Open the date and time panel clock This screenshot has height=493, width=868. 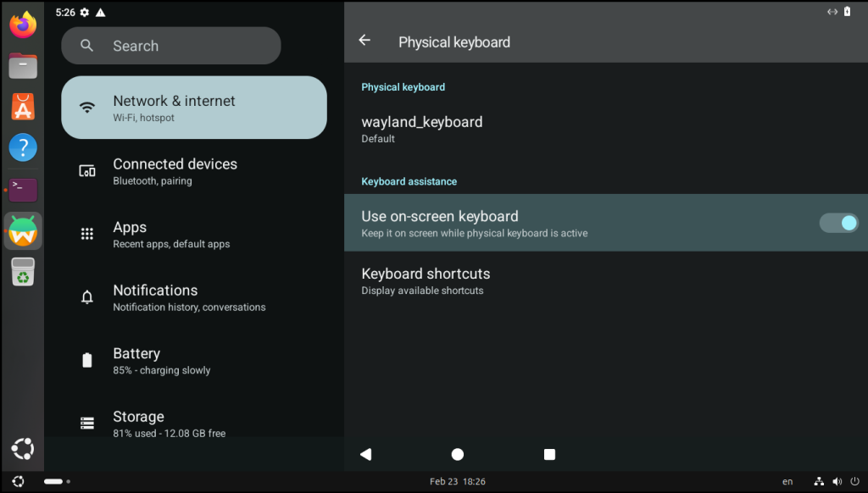tap(458, 481)
